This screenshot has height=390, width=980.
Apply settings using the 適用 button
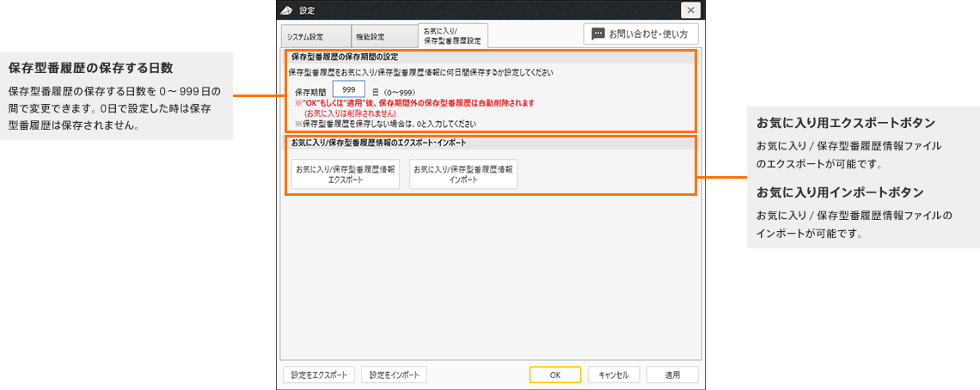click(x=672, y=375)
